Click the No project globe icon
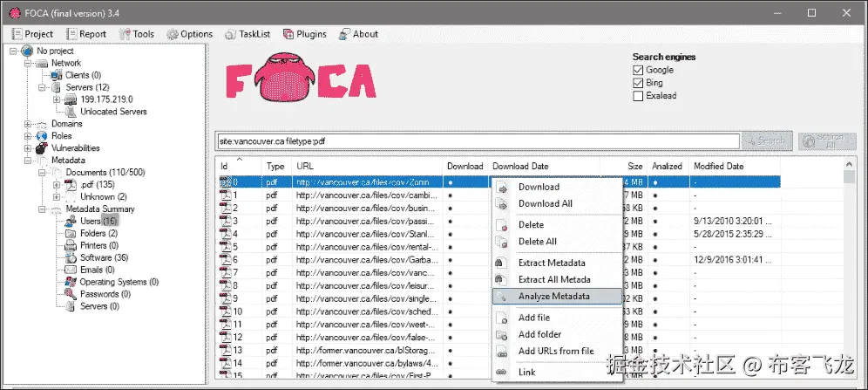This screenshot has width=868, height=390. 27,51
